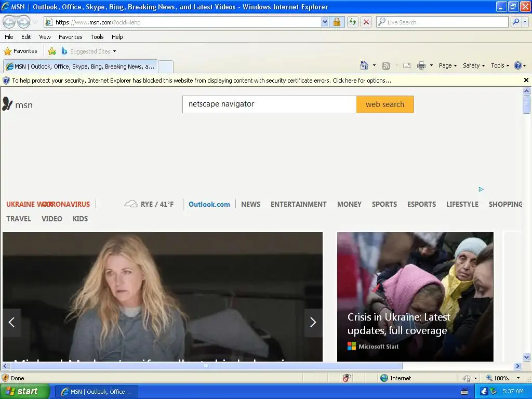
Task: Open the NEWS section
Action: coord(251,204)
